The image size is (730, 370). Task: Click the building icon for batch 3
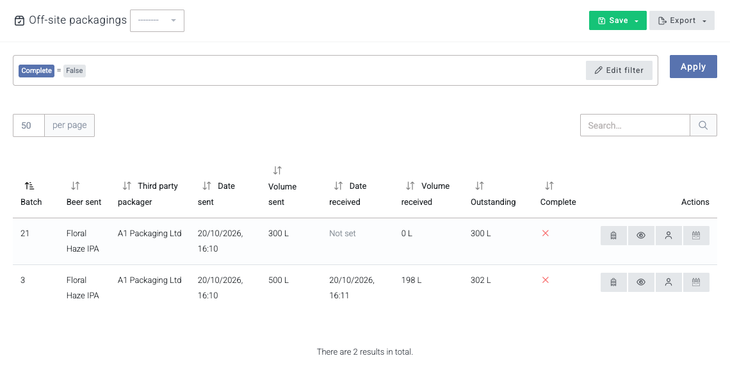pos(613,282)
